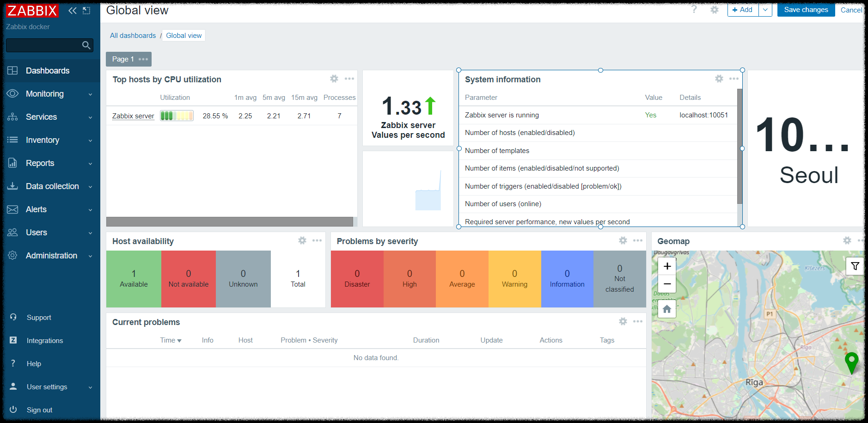Click the search magnifier icon in sidebar
Image resolution: width=868 pixels, height=423 pixels.
(x=86, y=45)
